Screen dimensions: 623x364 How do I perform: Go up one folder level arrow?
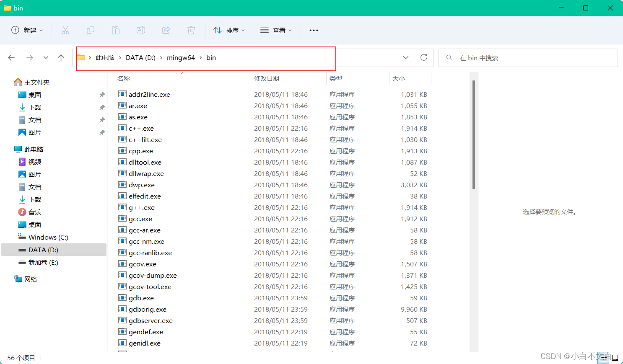(x=61, y=58)
